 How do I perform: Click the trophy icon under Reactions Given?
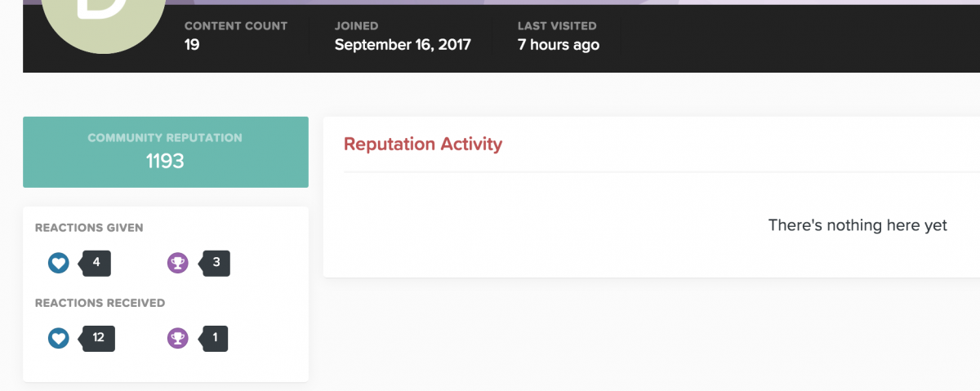[x=178, y=263]
